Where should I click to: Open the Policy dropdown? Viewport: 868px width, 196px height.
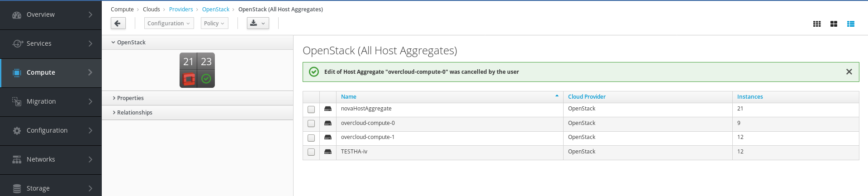click(x=214, y=23)
